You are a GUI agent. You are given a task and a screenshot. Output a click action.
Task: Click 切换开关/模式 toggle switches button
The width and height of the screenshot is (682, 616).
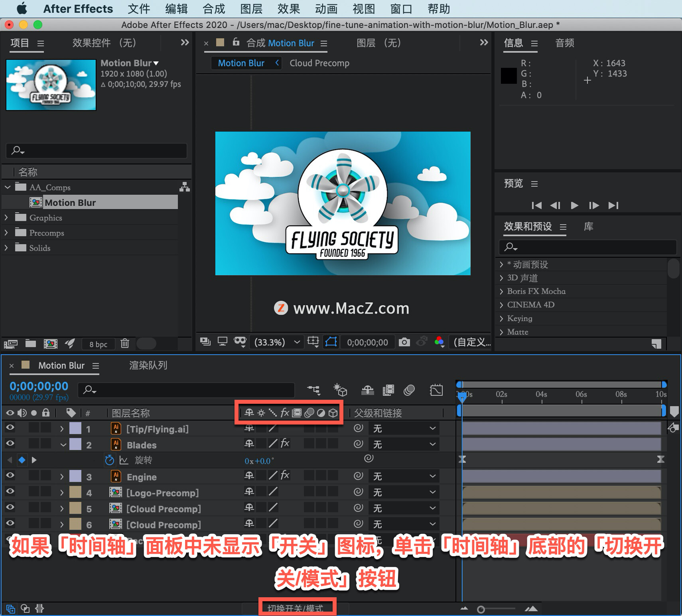click(x=295, y=608)
